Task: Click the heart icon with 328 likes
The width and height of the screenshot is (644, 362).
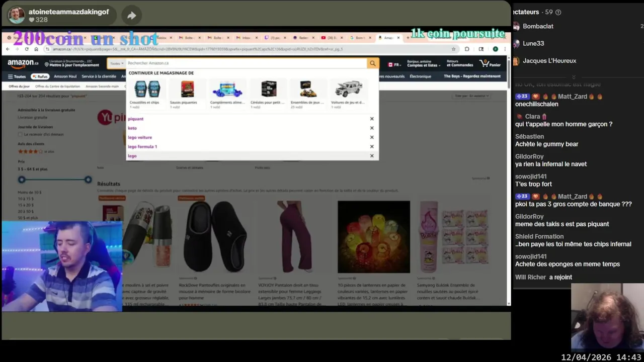Action: (x=31, y=20)
